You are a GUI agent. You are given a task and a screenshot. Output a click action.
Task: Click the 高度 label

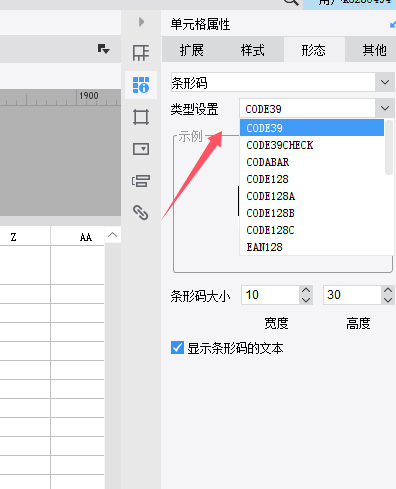[x=358, y=323]
